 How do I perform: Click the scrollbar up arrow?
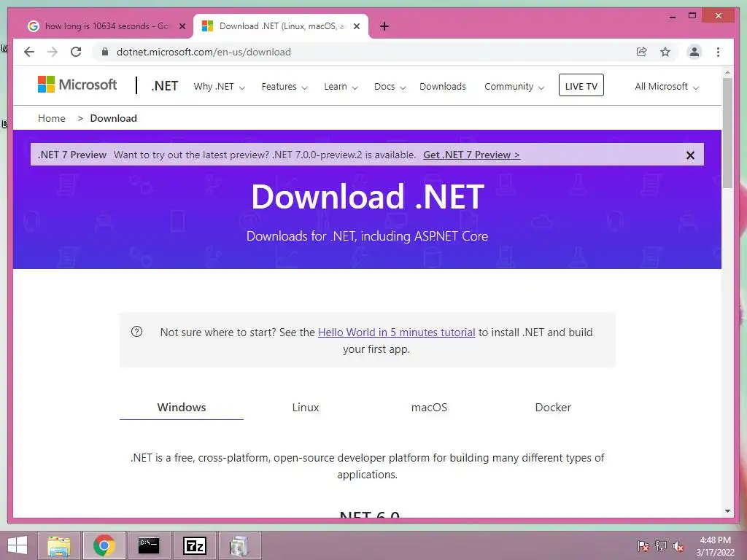point(727,72)
